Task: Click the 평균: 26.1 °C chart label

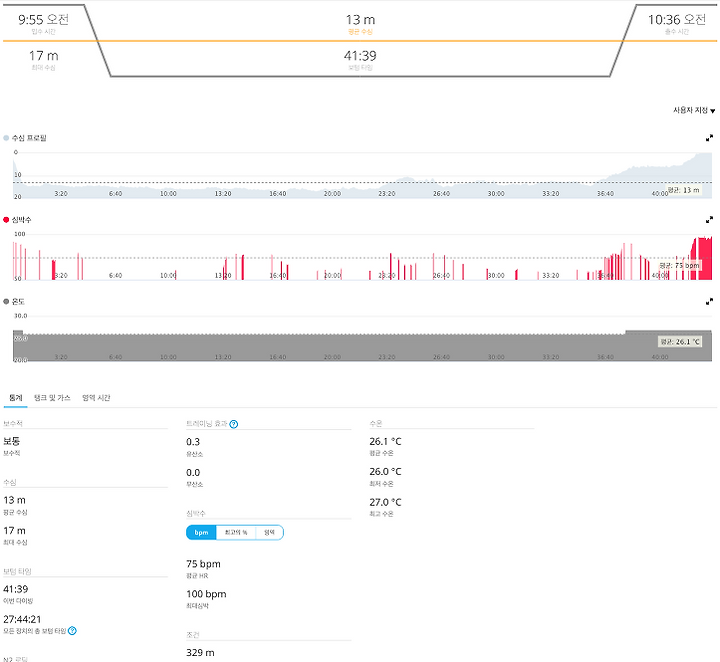Action: tap(680, 342)
